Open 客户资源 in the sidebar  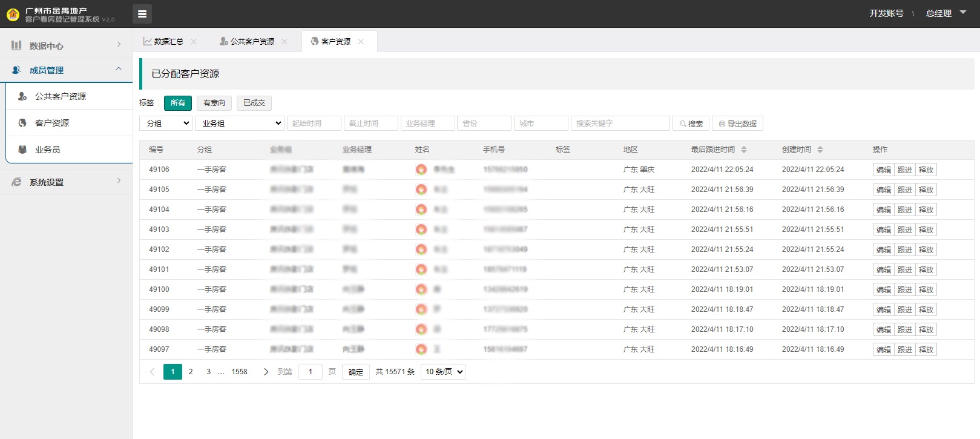(69, 123)
